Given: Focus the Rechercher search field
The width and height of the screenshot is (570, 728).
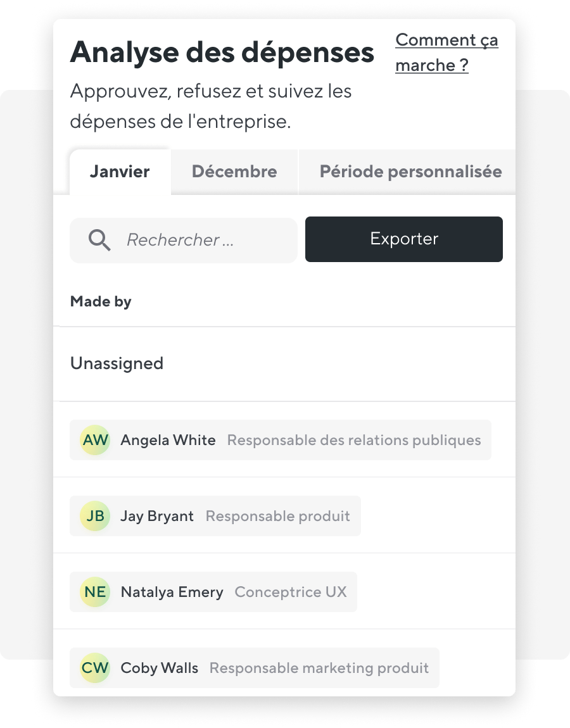Looking at the screenshot, I should (184, 241).
